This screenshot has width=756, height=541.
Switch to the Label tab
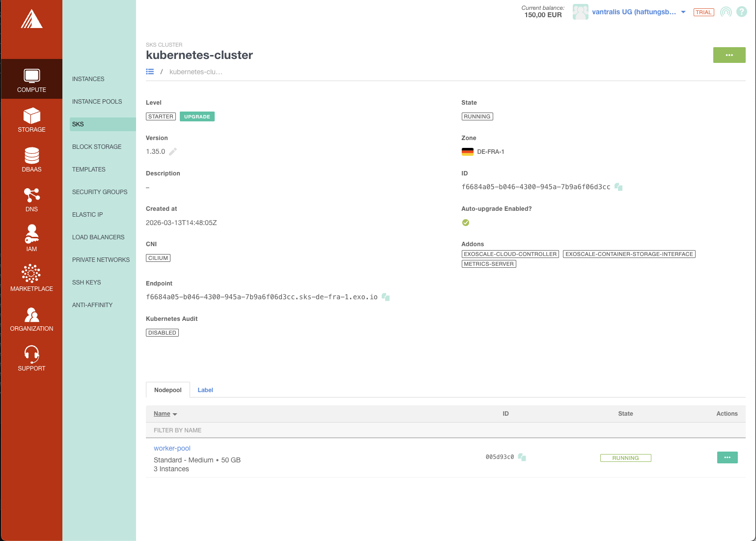[205, 390]
